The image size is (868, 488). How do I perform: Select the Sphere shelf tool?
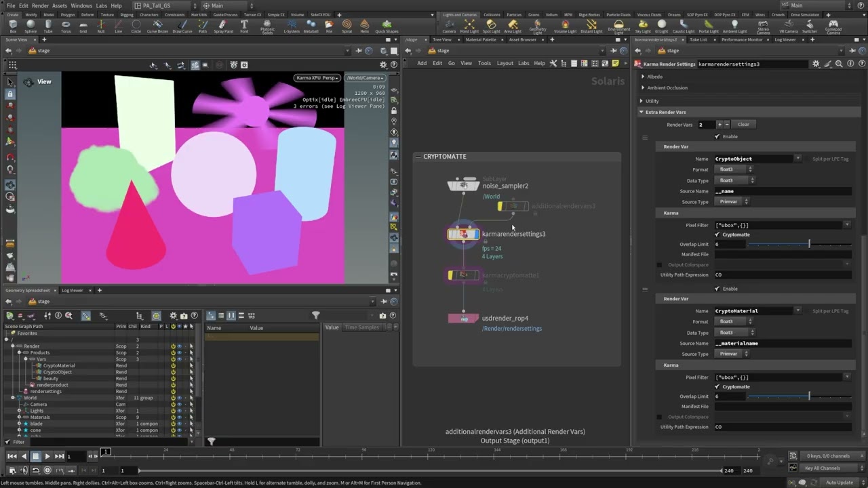[31, 26]
